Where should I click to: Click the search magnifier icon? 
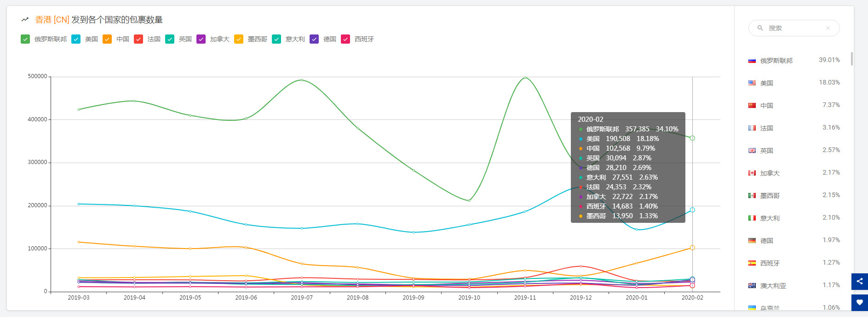760,28
